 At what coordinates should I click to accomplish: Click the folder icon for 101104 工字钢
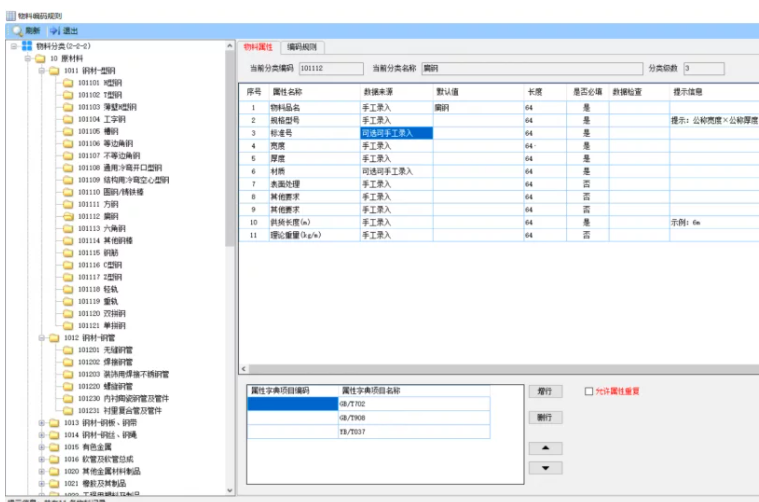(68, 118)
